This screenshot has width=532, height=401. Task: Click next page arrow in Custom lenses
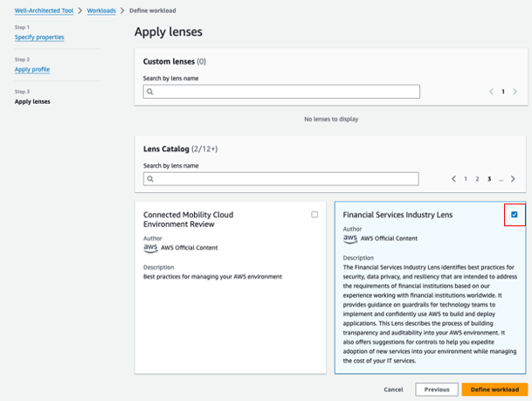(515, 92)
